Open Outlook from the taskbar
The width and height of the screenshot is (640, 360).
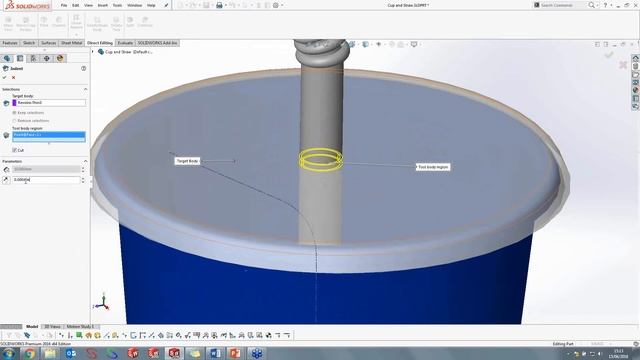pyautogui.click(x=71, y=353)
